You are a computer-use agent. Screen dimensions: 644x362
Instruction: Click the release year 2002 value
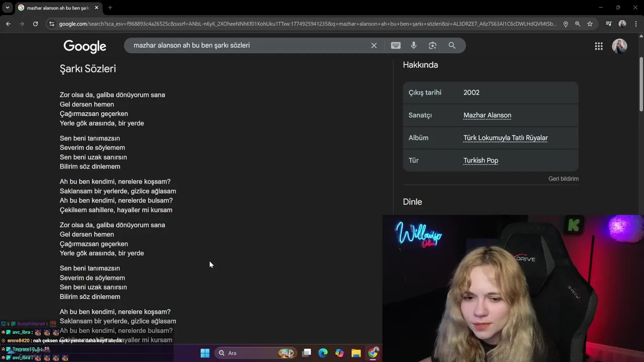471,93
